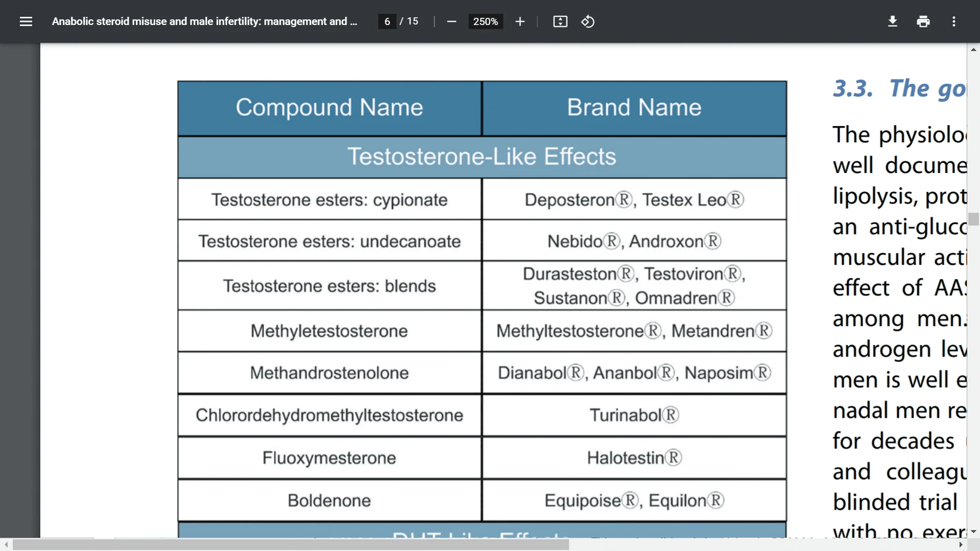This screenshot has width=980, height=551.
Task: Rotate the document counterclockwise
Action: click(587, 21)
